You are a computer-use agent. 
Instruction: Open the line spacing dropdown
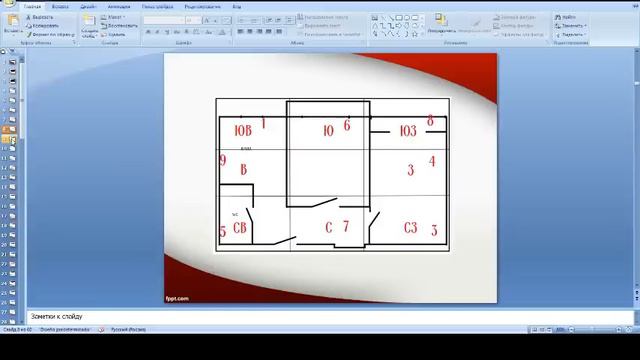(x=289, y=20)
